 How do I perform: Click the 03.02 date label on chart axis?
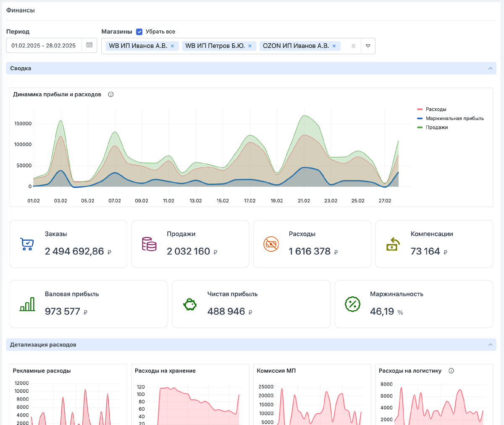(x=60, y=201)
